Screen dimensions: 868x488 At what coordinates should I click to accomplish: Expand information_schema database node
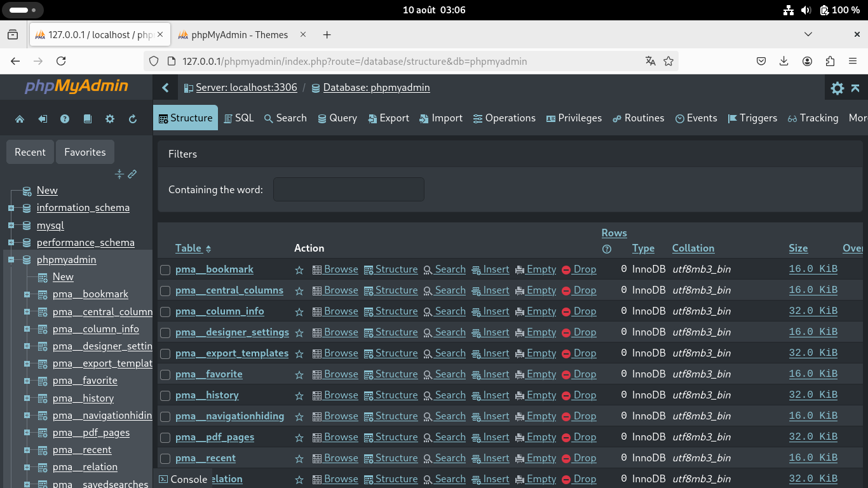click(x=11, y=208)
